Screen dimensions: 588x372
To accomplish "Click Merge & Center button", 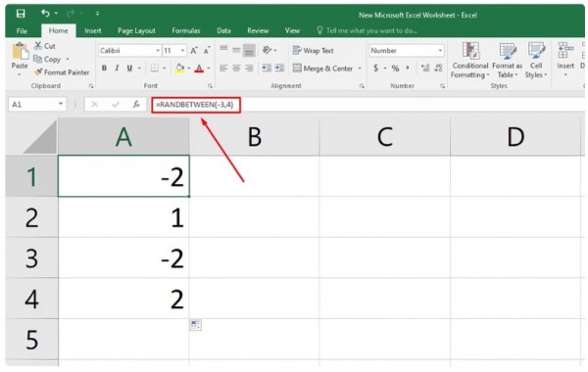I will tap(322, 69).
